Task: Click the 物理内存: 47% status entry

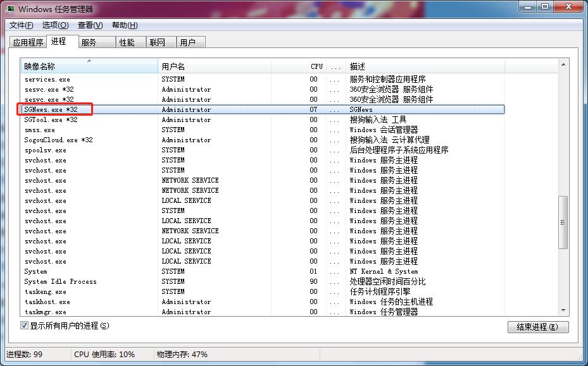Action: click(x=182, y=354)
